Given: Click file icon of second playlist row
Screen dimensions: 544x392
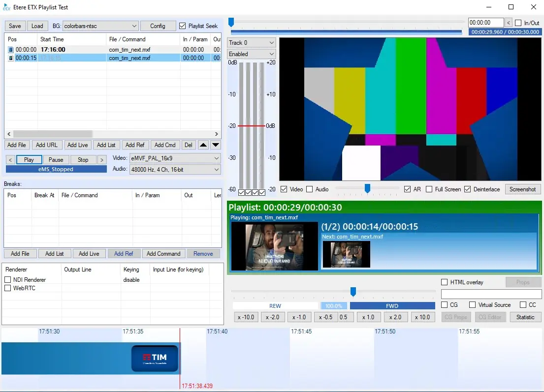Looking at the screenshot, I should (x=11, y=58).
